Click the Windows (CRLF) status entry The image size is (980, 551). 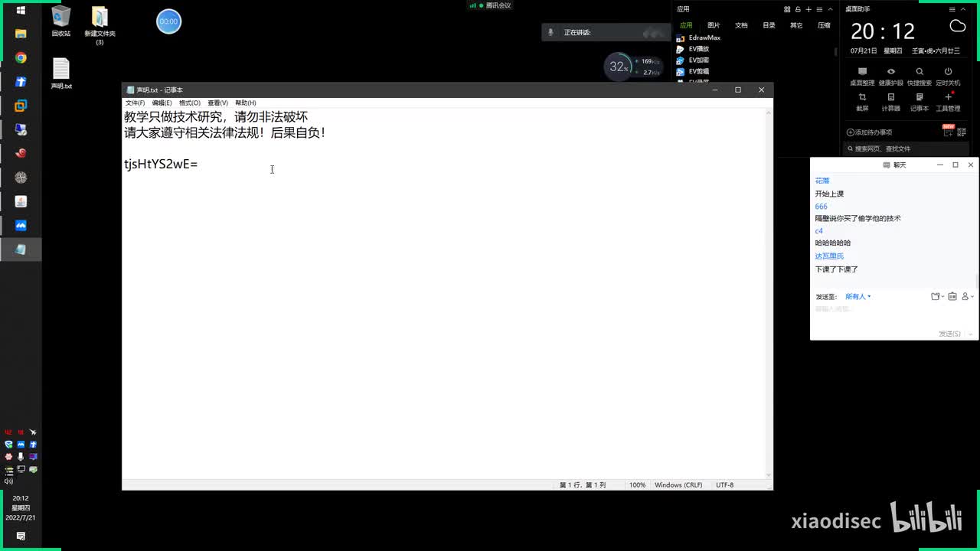tap(678, 485)
